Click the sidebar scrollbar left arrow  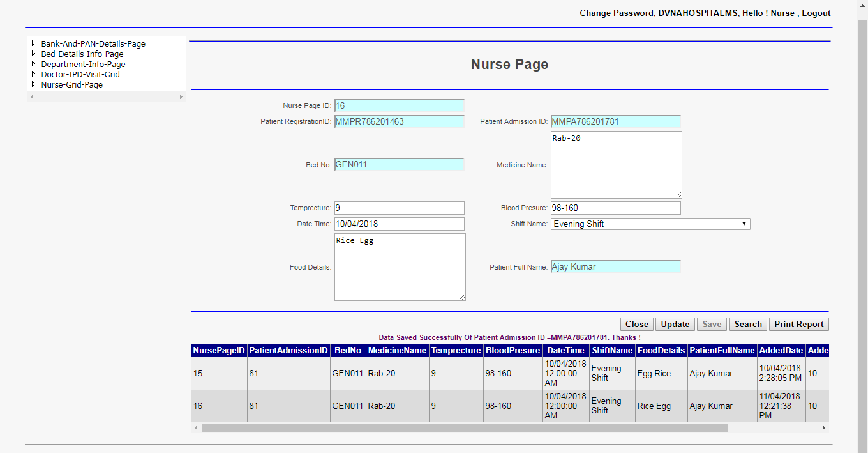pyautogui.click(x=32, y=96)
